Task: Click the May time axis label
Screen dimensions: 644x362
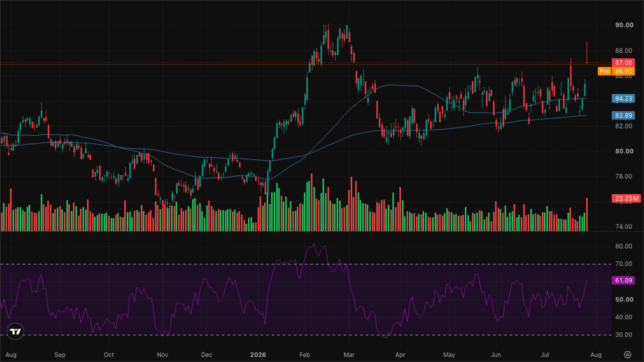Action: coord(449,355)
